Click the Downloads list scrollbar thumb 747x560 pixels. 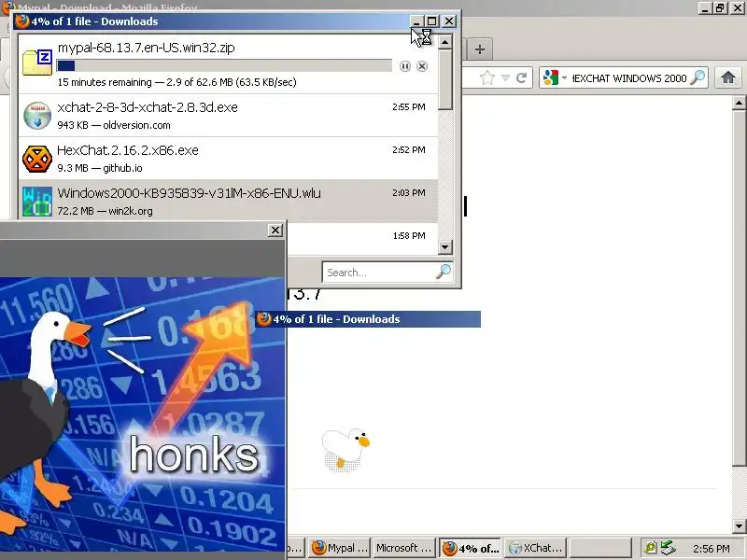[445, 80]
